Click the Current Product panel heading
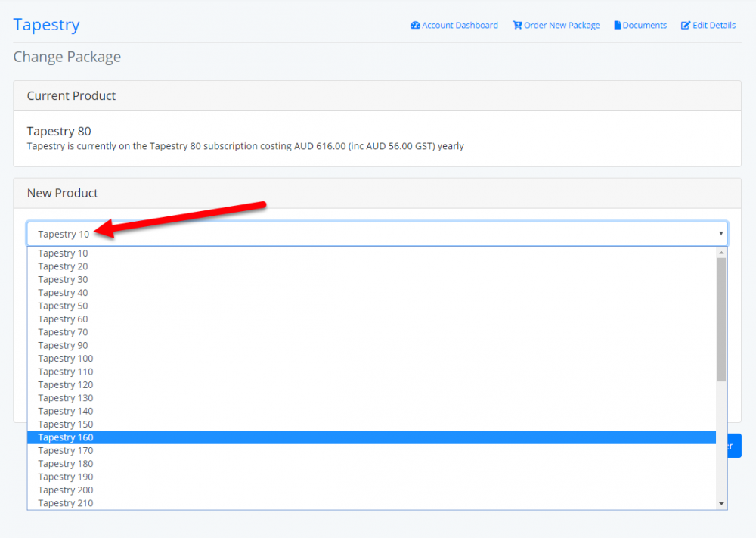Image resolution: width=756 pixels, height=538 pixels. [x=71, y=95]
